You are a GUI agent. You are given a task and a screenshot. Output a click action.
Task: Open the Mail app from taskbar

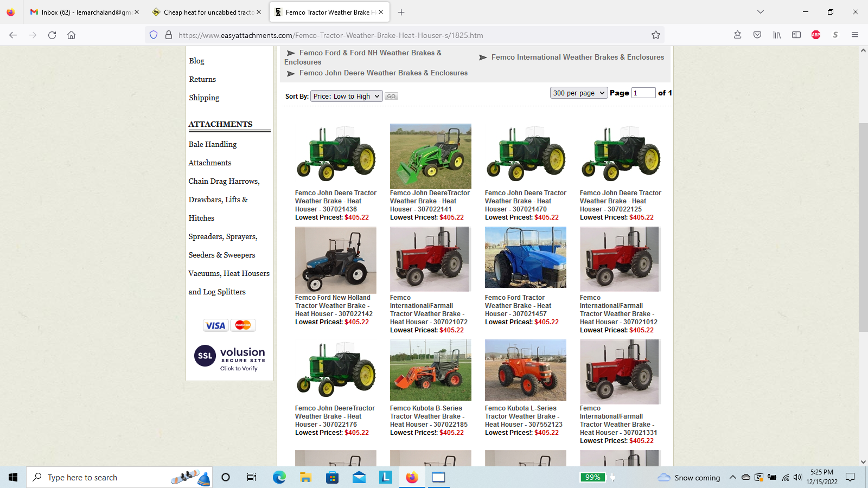point(359,477)
